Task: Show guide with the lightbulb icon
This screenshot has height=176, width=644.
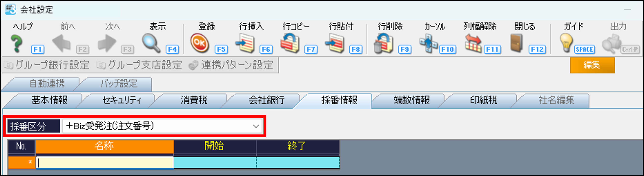Action: point(566,43)
